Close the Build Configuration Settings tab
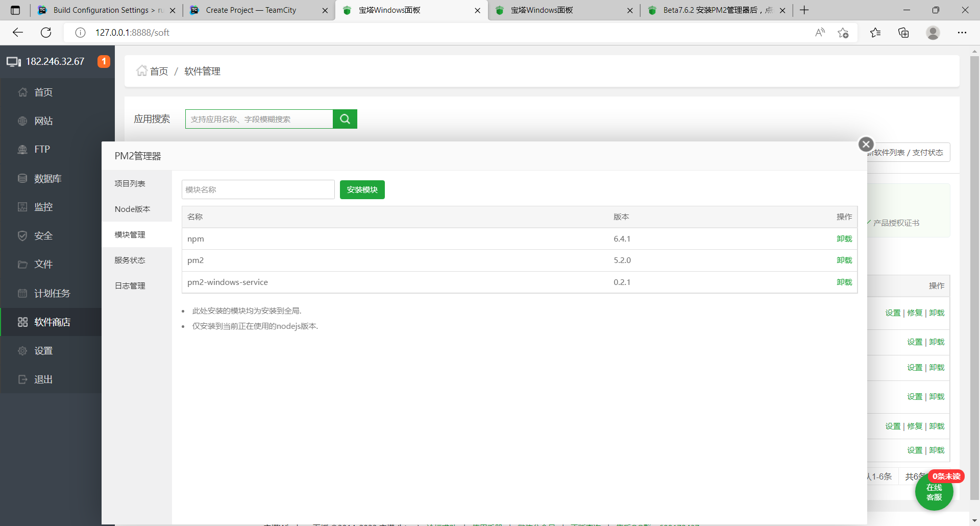 173,10
